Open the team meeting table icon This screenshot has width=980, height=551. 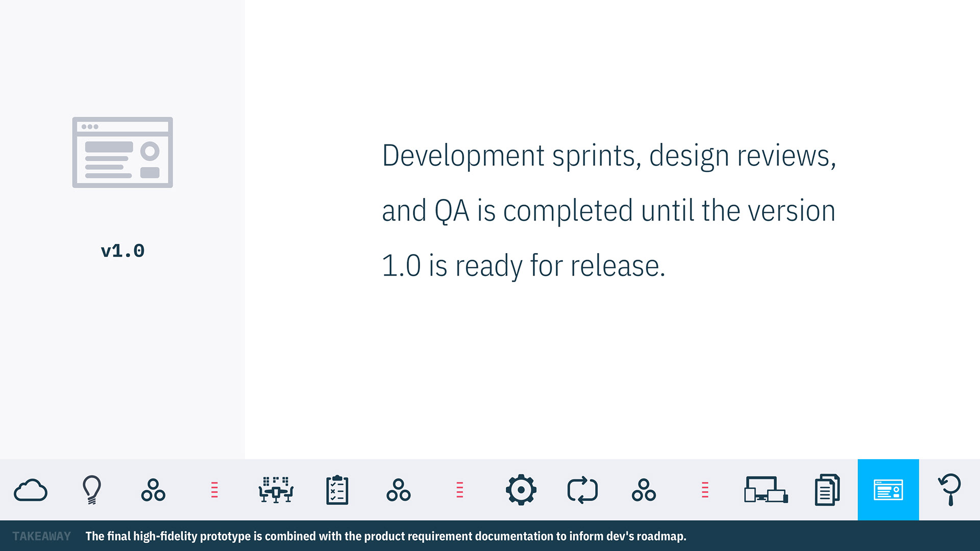point(276,490)
